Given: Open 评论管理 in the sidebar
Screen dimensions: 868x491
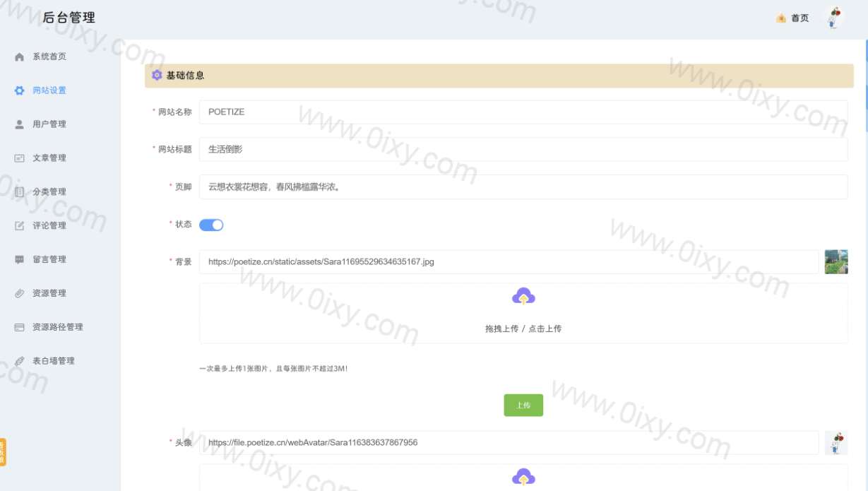Looking at the screenshot, I should 49,226.
